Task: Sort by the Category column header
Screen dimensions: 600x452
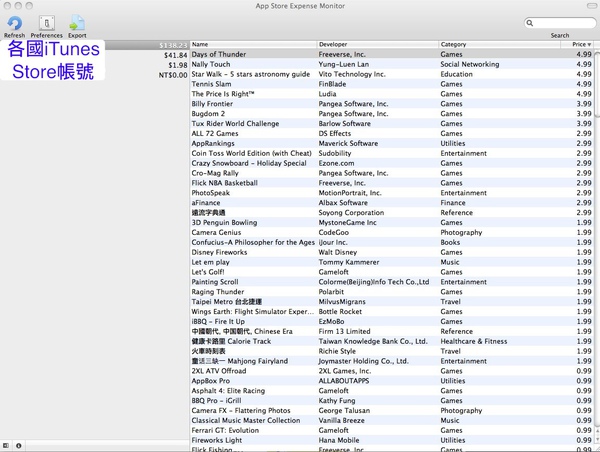Action: 499,44
